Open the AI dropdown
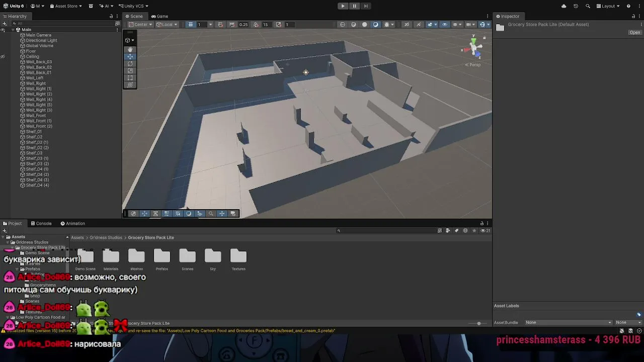The height and width of the screenshot is (362, 644). point(106,6)
